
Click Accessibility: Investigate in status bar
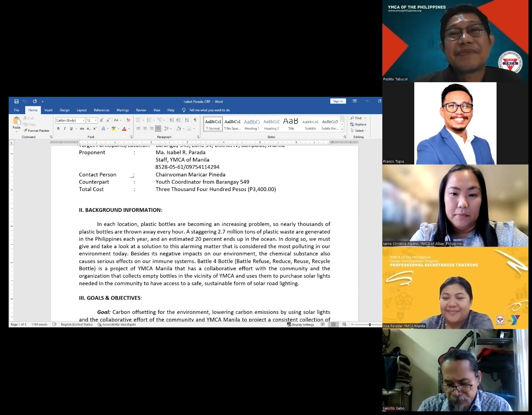(x=117, y=325)
